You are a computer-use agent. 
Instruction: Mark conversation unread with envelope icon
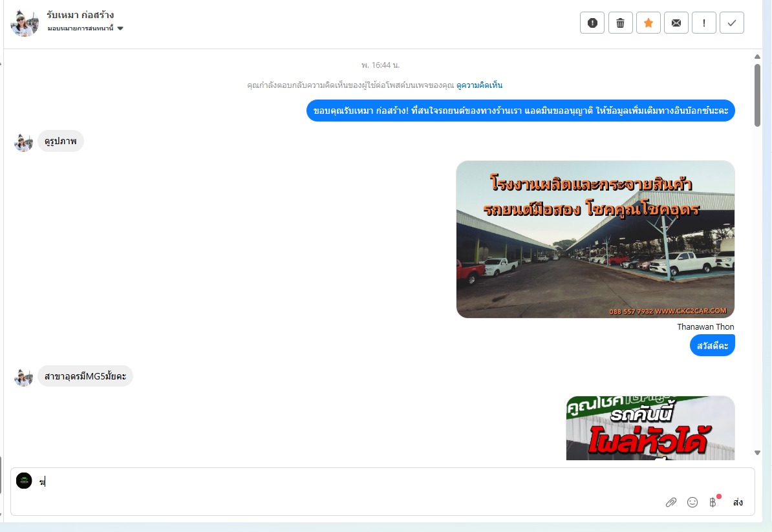[x=676, y=23]
